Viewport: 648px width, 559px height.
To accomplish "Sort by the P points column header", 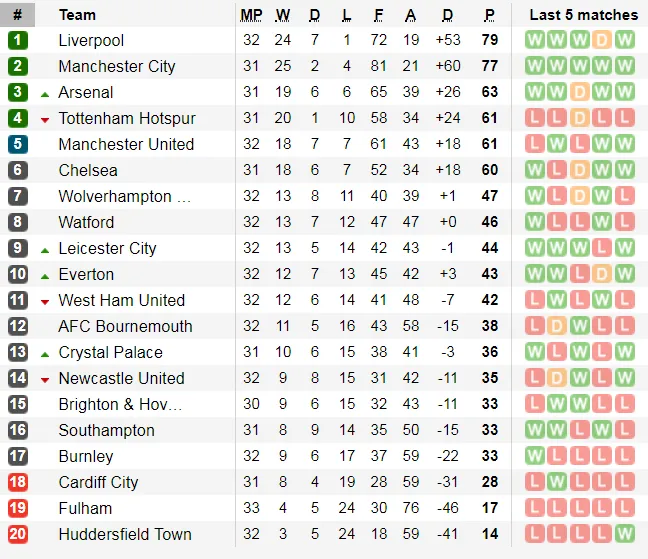I will 490,15.
